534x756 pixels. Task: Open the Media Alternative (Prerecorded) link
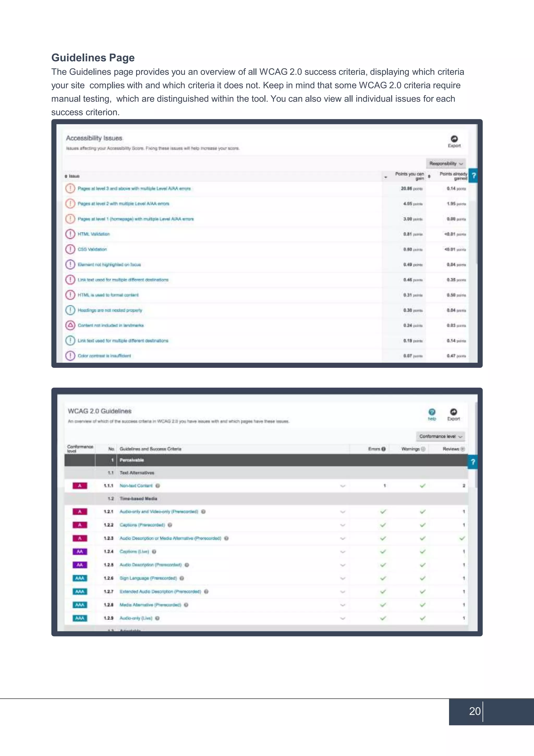click(150, 605)
